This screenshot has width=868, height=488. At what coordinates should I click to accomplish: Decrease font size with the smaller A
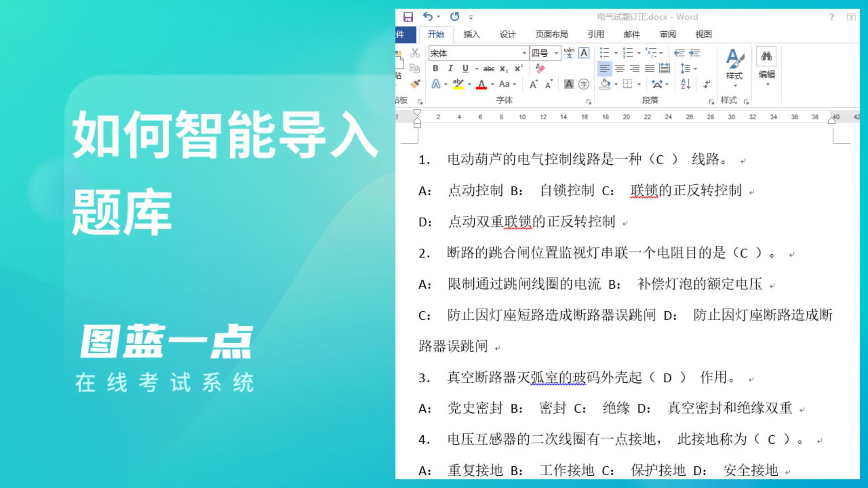tap(549, 84)
